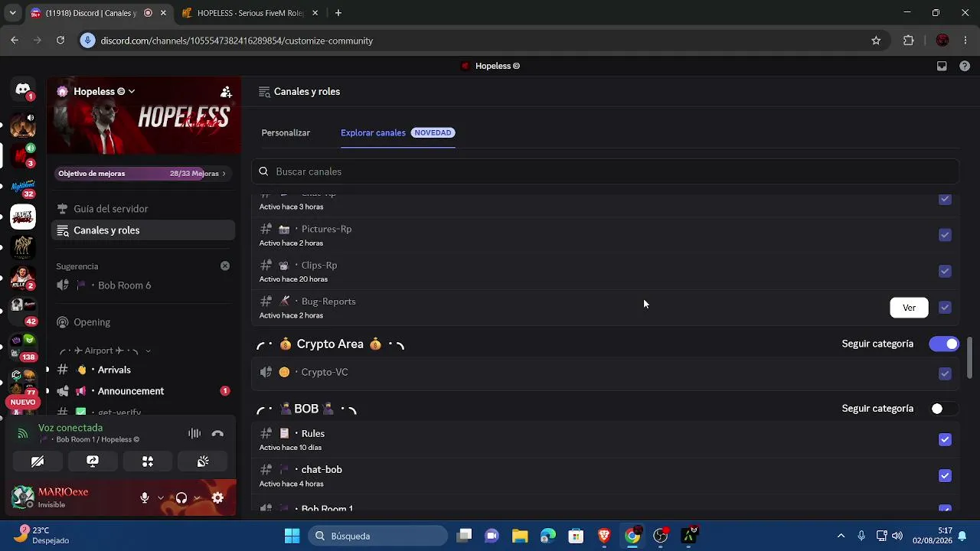Open Microsoft Store from taskbar
The width and height of the screenshot is (980, 551).
576,536
